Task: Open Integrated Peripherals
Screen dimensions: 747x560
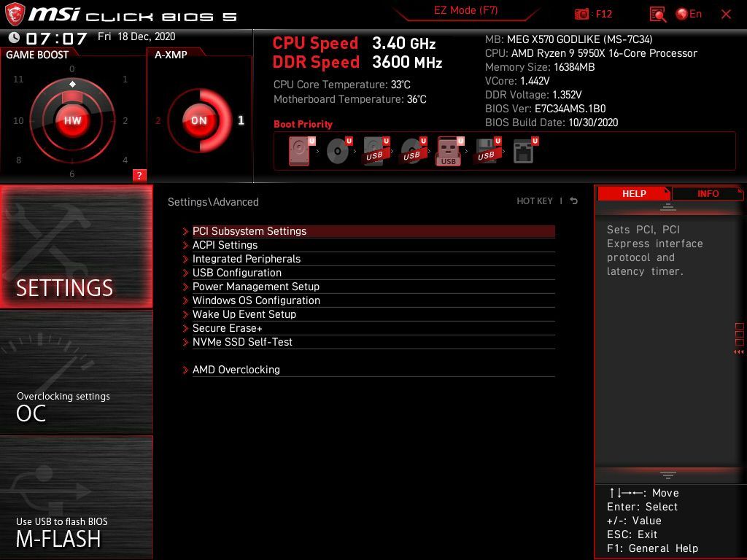Action: (x=373, y=259)
